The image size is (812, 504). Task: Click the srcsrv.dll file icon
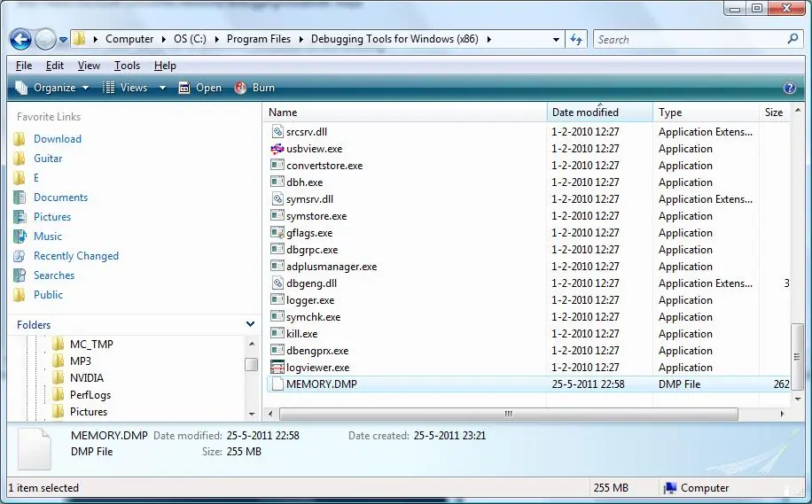277,132
